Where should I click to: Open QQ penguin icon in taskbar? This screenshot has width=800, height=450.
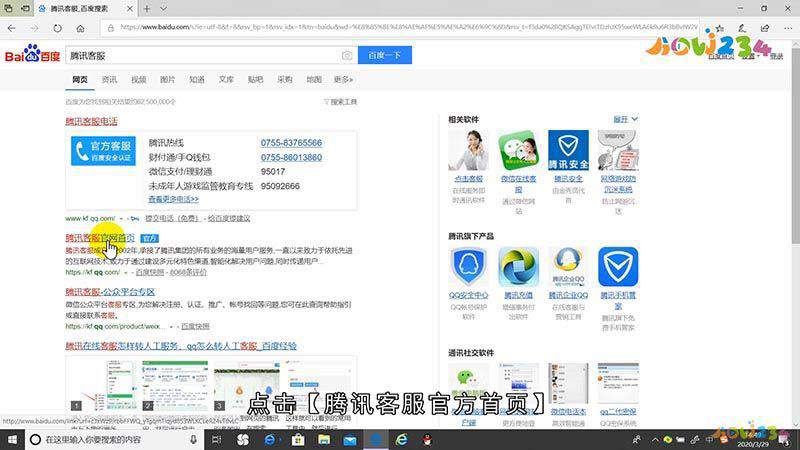pos(428,439)
